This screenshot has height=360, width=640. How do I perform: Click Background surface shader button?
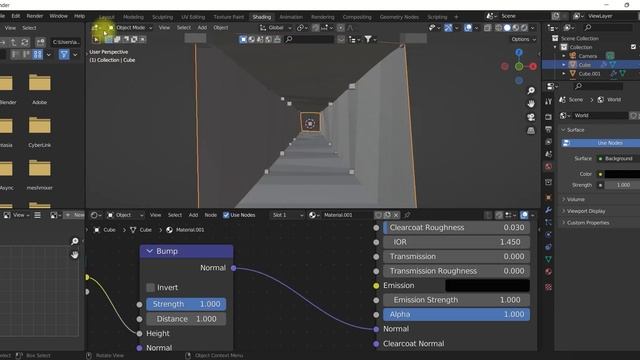tap(618, 158)
